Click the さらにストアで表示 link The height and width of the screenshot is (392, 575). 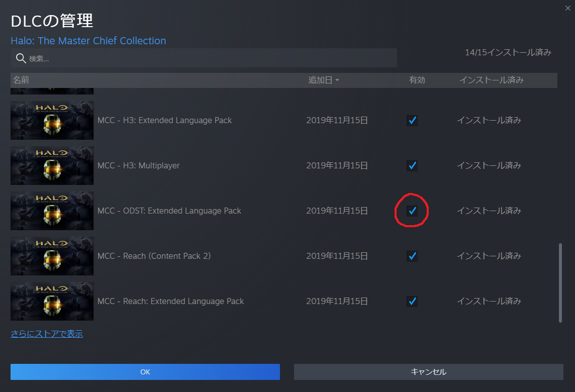pos(47,334)
